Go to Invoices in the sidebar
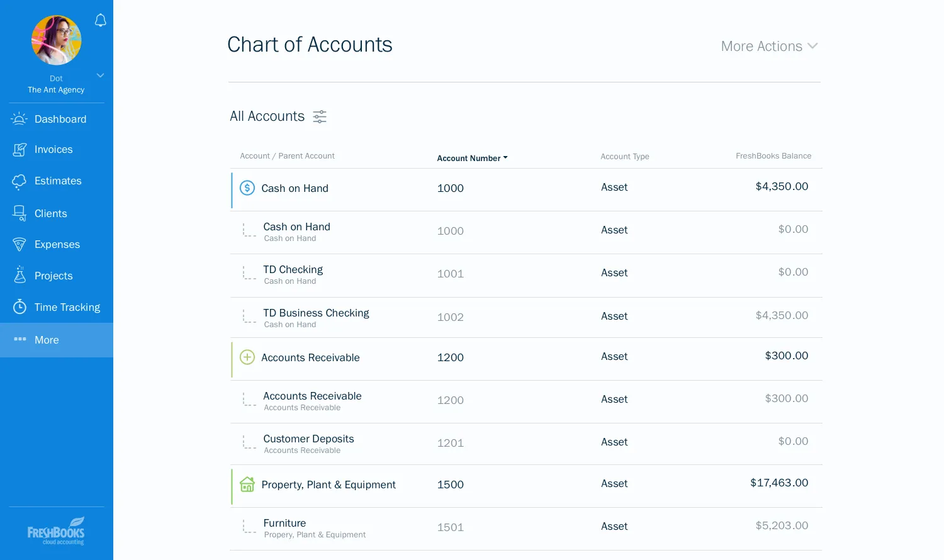This screenshot has width=944, height=560. click(53, 149)
